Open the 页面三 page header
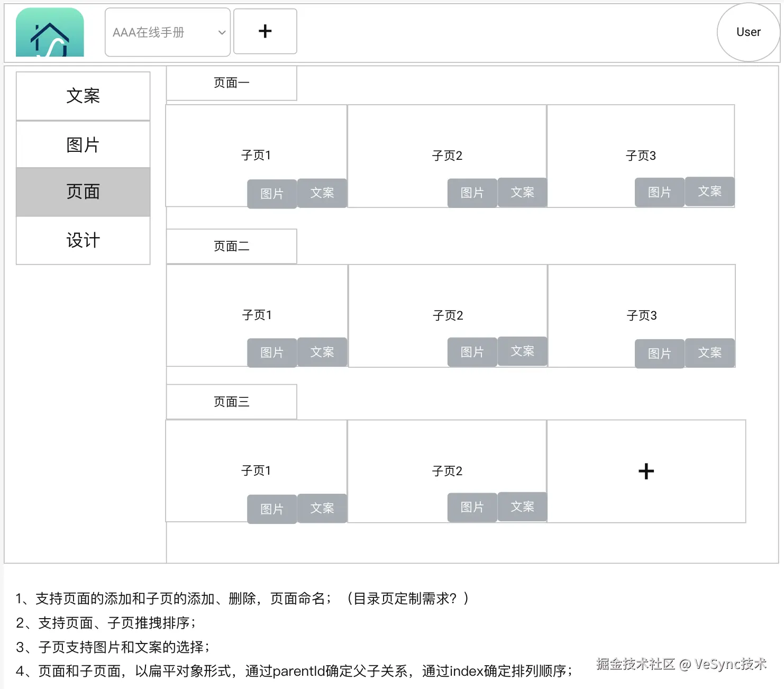The width and height of the screenshot is (784, 689). coord(231,401)
